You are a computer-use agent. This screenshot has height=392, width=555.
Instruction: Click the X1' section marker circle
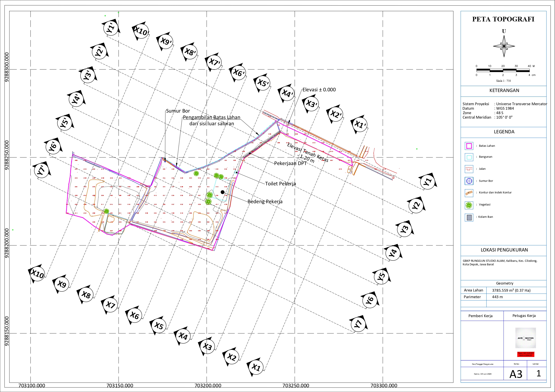360,125
